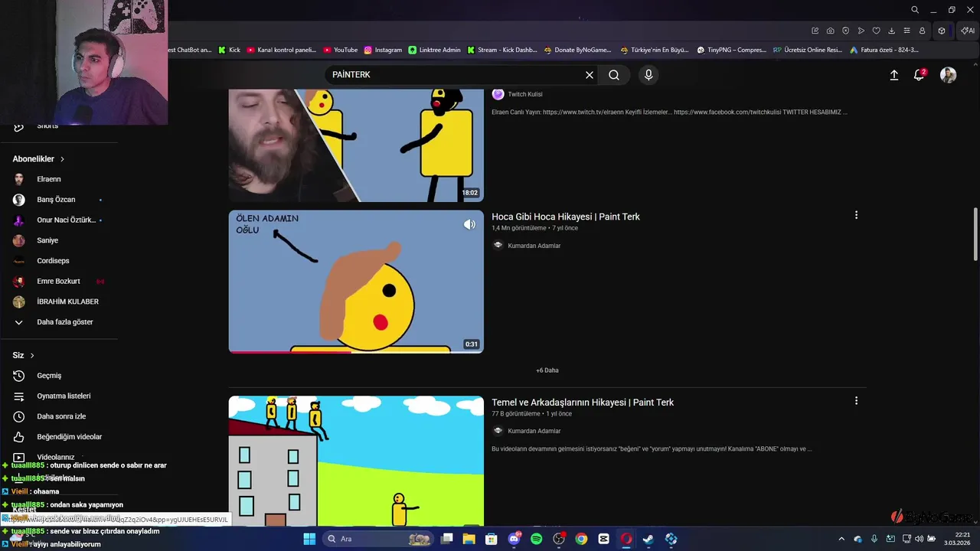The height and width of the screenshot is (551, 980).
Task: Open Twitch Kulisi channel link
Action: point(525,94)
